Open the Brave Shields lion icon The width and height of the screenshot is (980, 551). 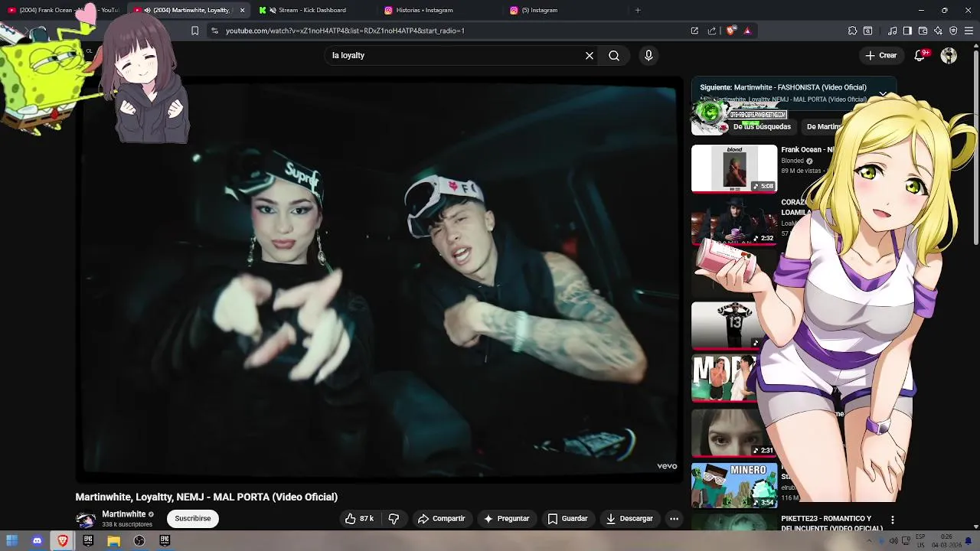pos(731,31)
